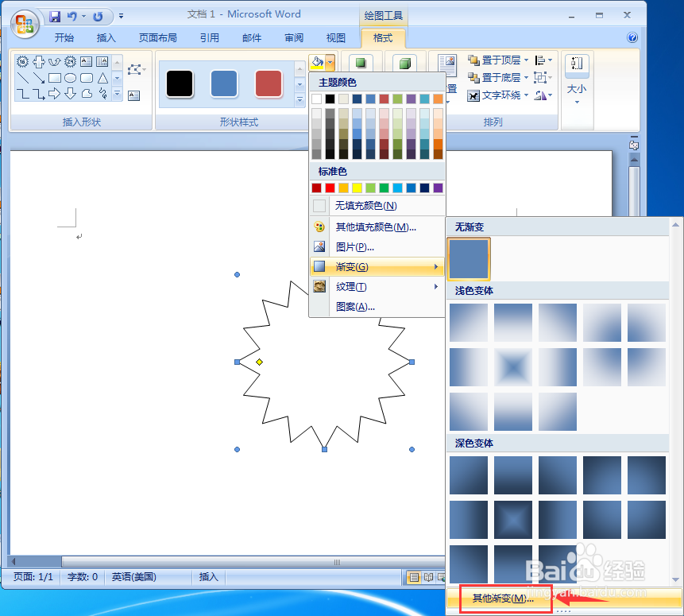Select the elbow connector shape
Image resolution: width=684 pixels, height=616 pixels.
point(23,94)
